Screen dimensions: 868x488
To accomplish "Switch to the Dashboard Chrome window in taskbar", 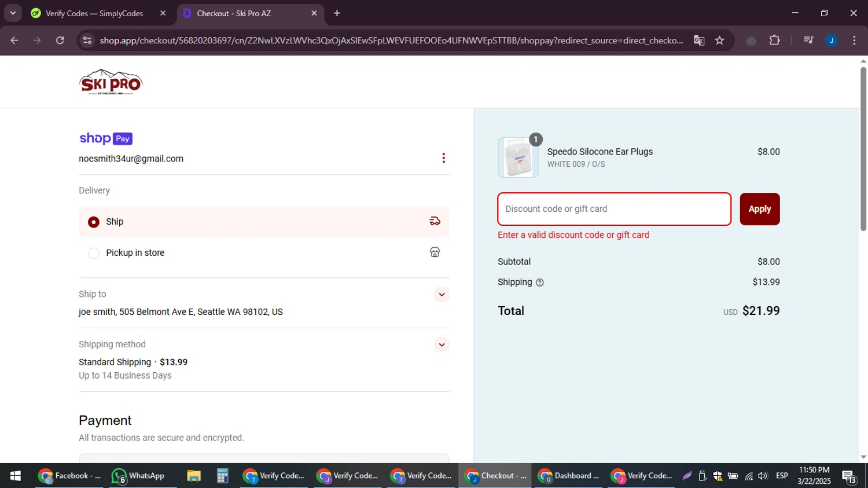I will (569, 476).
